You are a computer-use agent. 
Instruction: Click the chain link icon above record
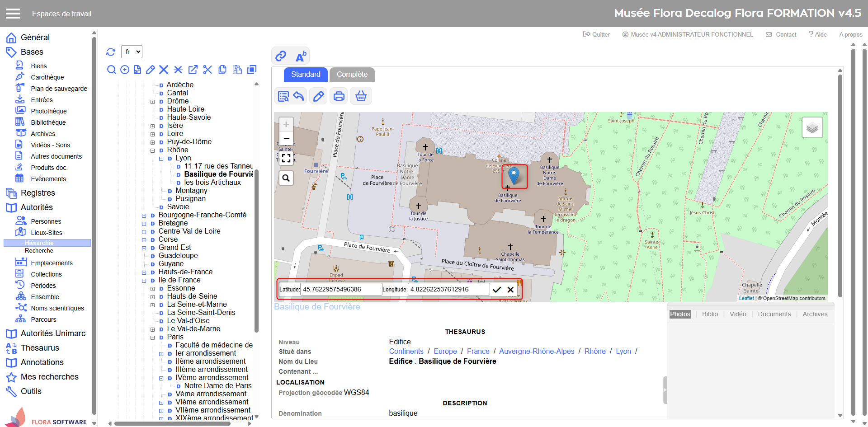(281, 56)
